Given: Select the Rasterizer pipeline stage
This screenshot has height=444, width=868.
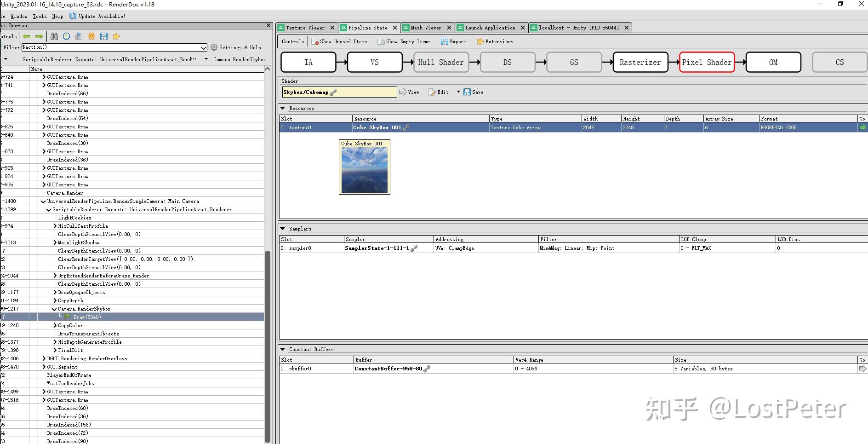Looking at the screenshot, I should tap(640, 62).
